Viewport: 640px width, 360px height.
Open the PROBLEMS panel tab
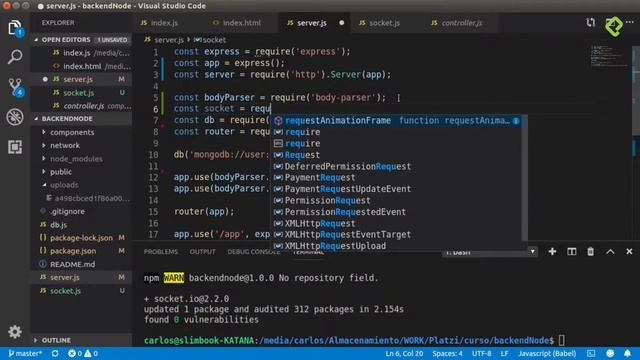(x=161, y=251)
